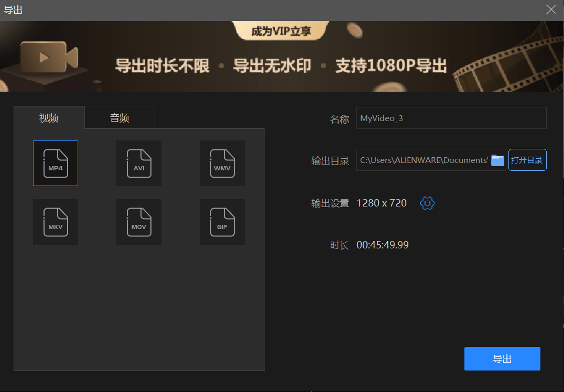Choose the MOV export format
Screen dimensions: 564x392
tap(139, 222)
